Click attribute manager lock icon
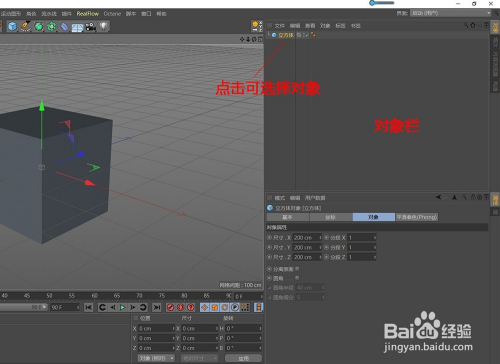 (x=473, y=197)
